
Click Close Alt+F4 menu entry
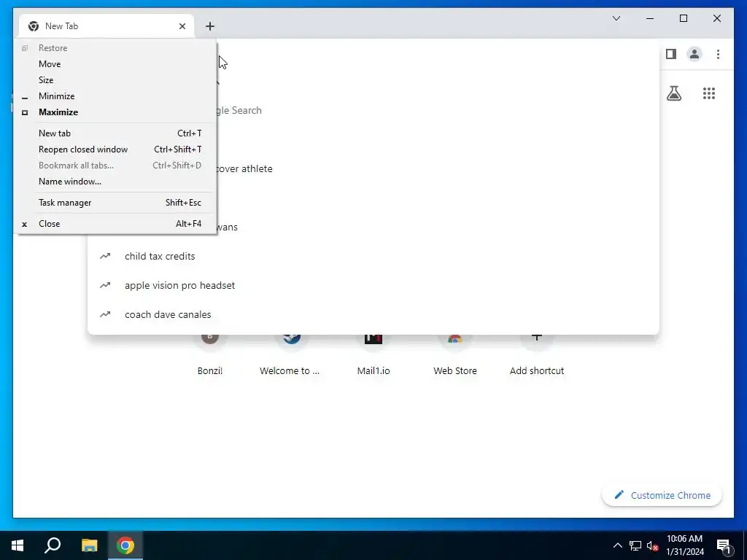click(115, 224)
